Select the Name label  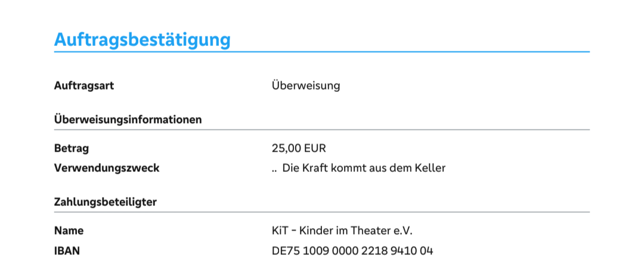point(69,230)
